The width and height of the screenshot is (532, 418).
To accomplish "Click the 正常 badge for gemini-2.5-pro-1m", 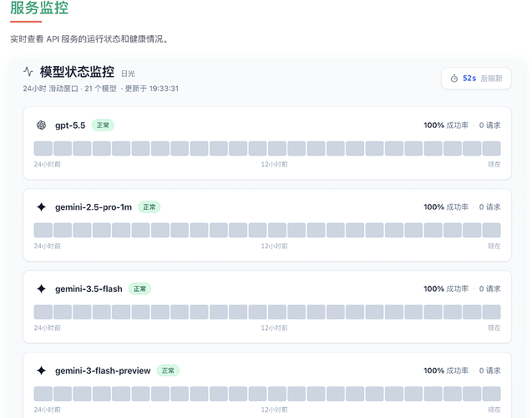I will [x=149, y=206].
